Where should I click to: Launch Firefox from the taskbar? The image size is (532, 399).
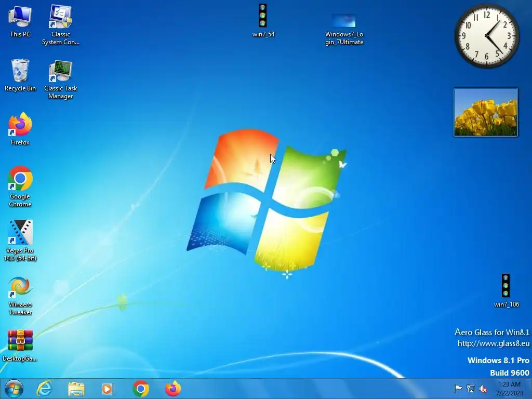[172, 389]
